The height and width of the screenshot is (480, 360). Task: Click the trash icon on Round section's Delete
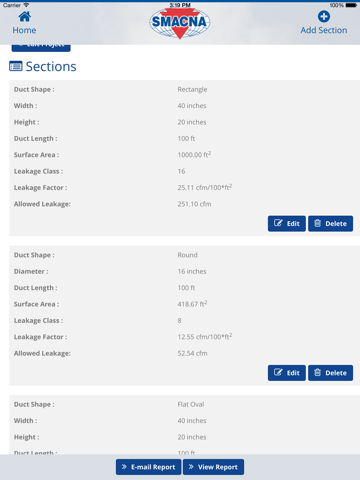(x=317, y=373)
